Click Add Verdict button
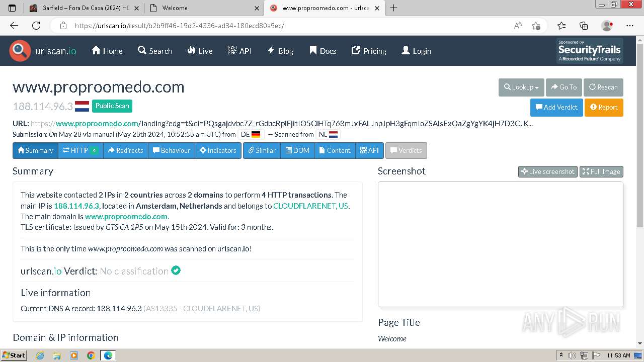Viewport: 644px width, 362px height. coord(556,107)
